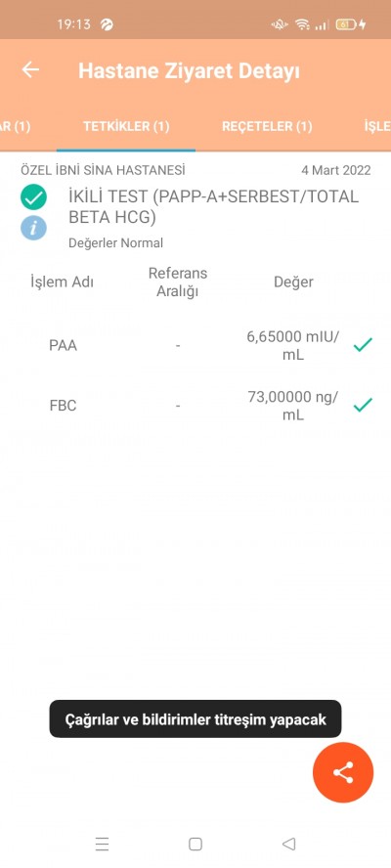Viewport: 391px width, 868px height.
Task: Tap the 73,00000 ng/mL value
Action: 293,406
